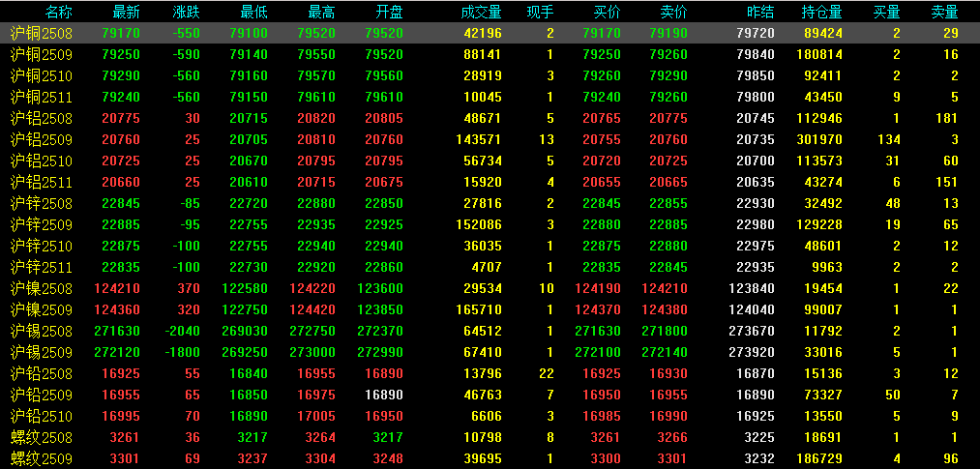The image size is (980, 469).
Task: Click 螺纹2508 latest price 3261
Action: click(125, 437)
